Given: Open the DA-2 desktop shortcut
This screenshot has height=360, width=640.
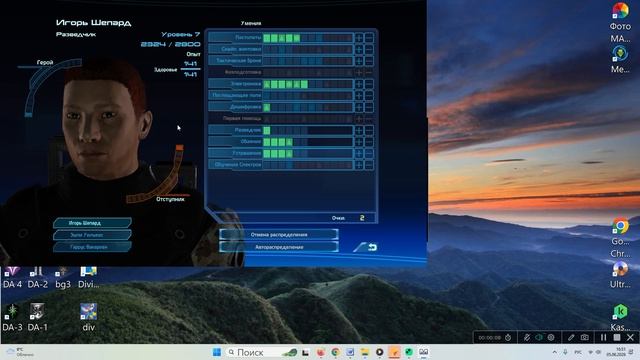Looking at the screenshot, I should pyautogui.click(x=38, y=278).
